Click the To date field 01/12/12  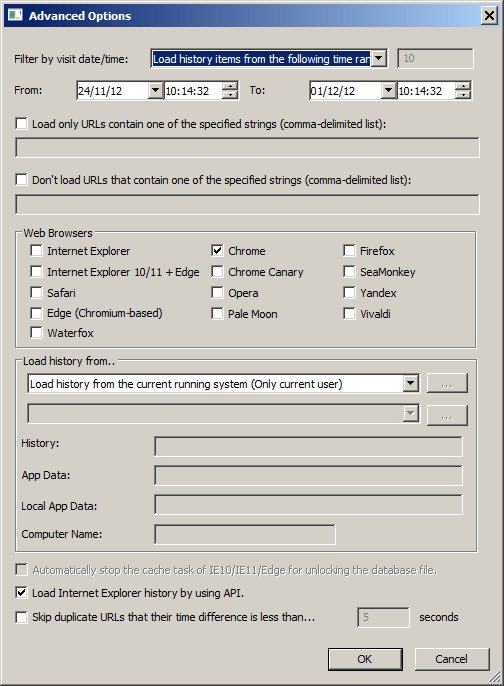[345, 91]
